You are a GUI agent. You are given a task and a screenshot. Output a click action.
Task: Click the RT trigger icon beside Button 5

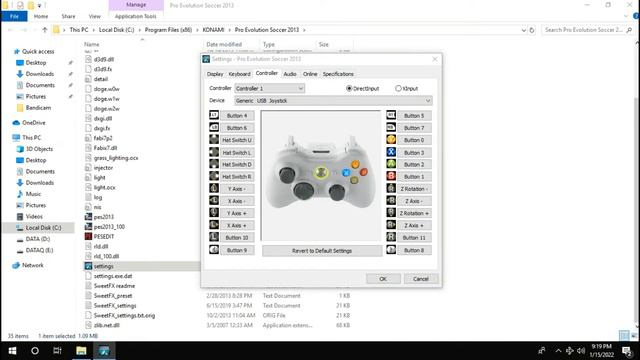point(391,116)
